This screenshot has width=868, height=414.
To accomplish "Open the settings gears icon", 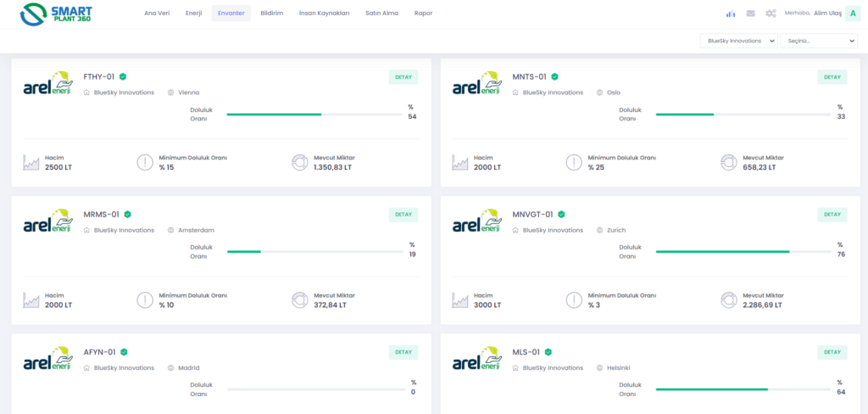I will [x=771, y=14].
